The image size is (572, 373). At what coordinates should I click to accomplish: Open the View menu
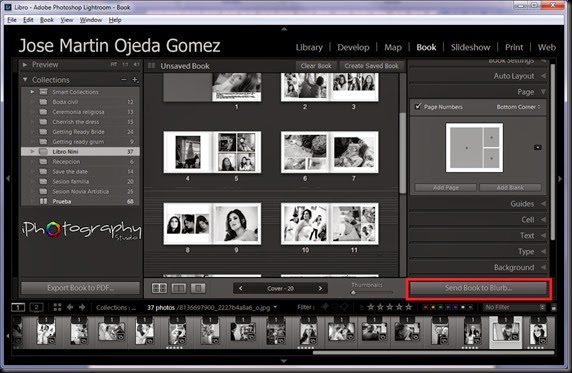66,20
